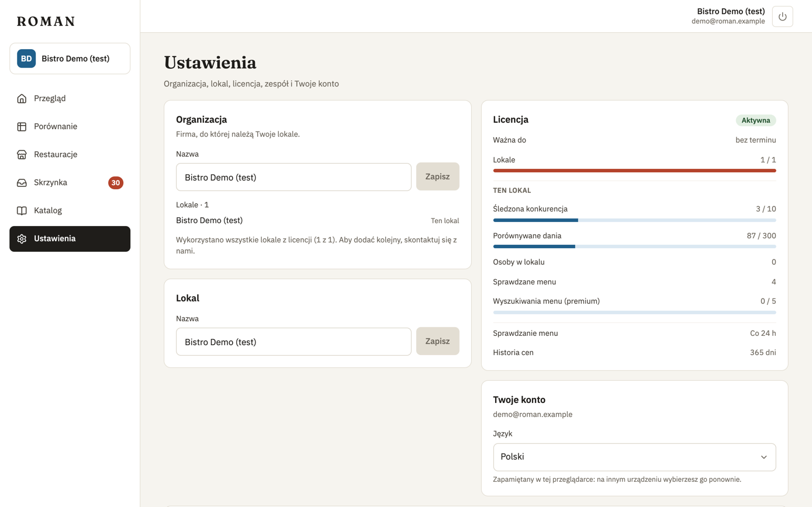Open the Skrzynka menu with 30 badge
The width and height of the screenshot is (812, 507).
[70, 182]
